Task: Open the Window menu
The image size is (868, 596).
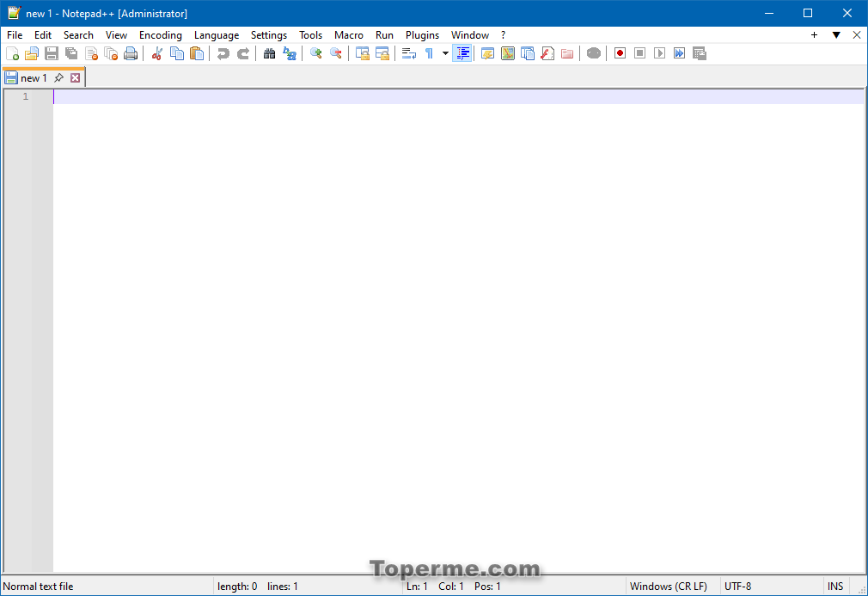Action: pos(470,35)
